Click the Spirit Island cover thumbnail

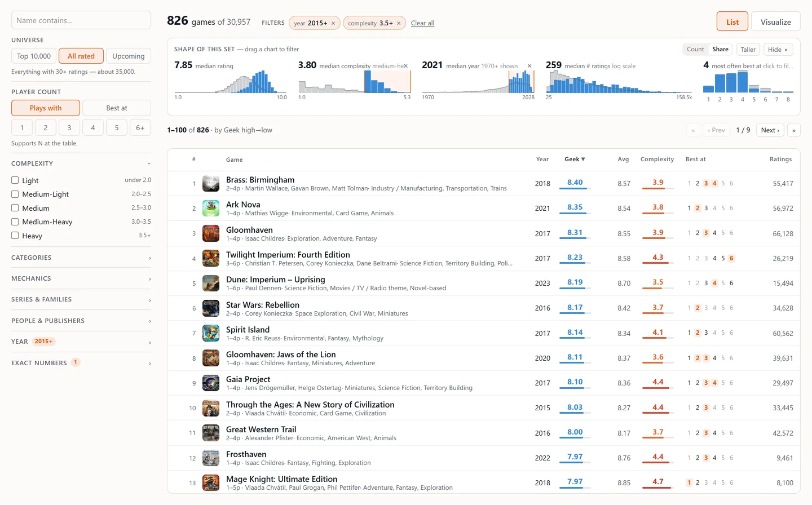point(211,333)
